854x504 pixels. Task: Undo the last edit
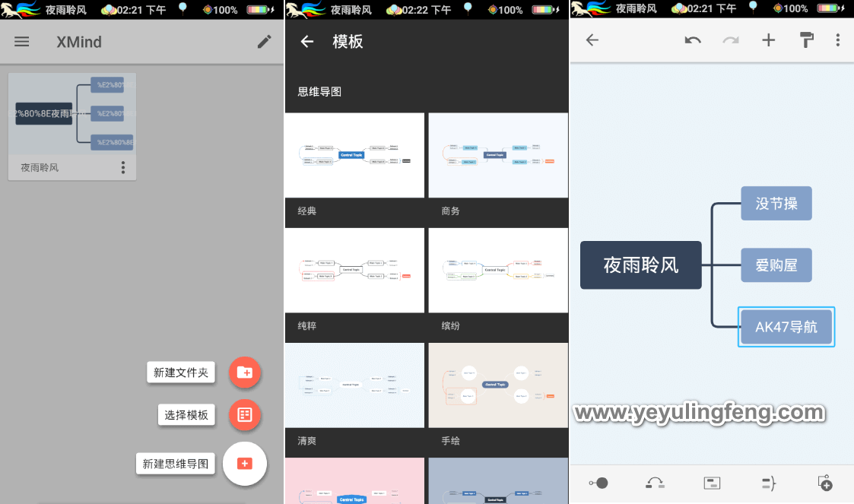[693, 40]
